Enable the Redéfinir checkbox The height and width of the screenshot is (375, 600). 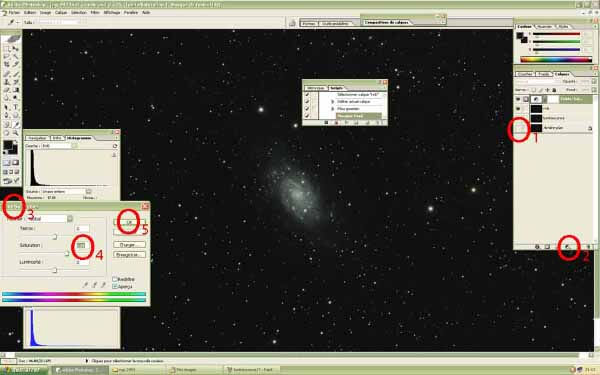tap(114, 279)
